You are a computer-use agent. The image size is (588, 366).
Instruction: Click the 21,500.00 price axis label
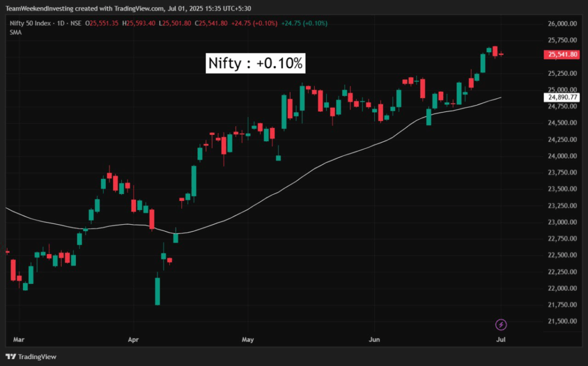pos(562,321)
